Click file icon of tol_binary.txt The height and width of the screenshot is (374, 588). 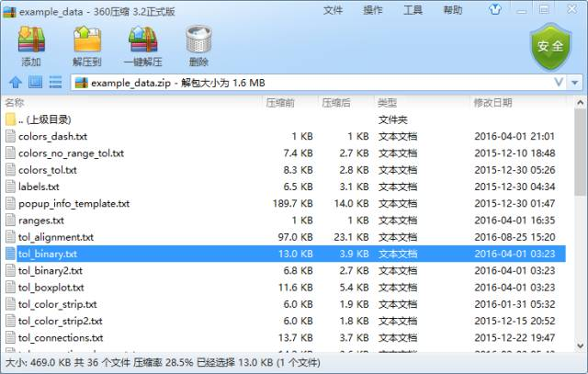(11, 254)
